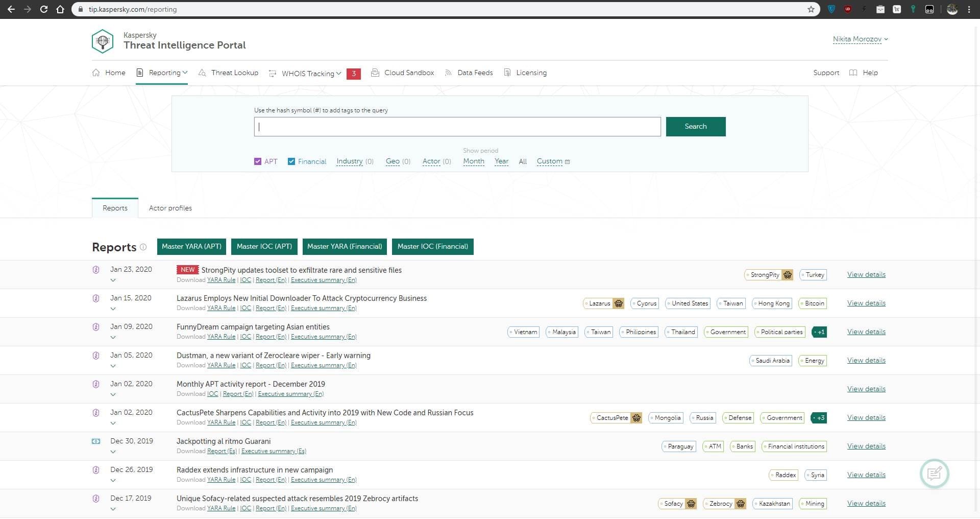The image size is (980, 519).
Task: Click the Reports info icon
Action: (x=143, y=247)
